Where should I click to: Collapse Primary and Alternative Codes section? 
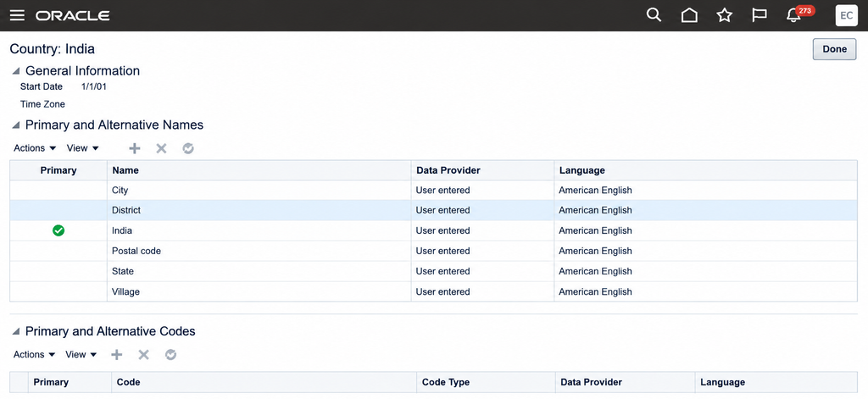pyautogui.click(x=16, y=332)
